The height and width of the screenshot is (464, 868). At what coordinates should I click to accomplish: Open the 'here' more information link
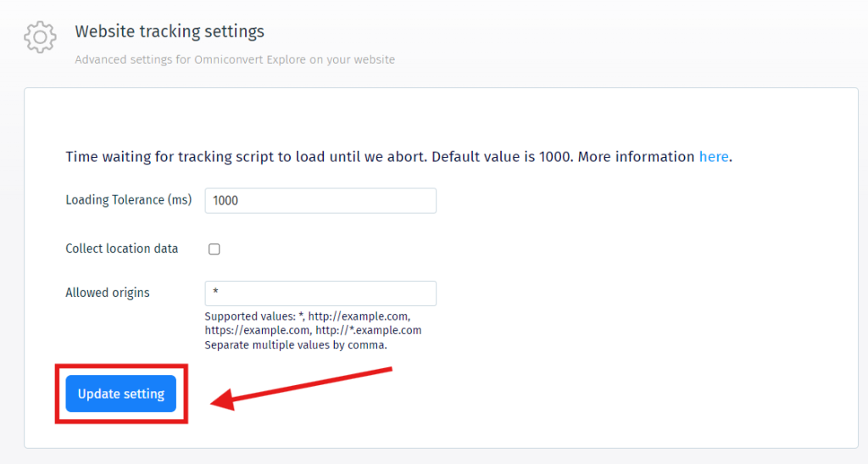pos(713,157)
